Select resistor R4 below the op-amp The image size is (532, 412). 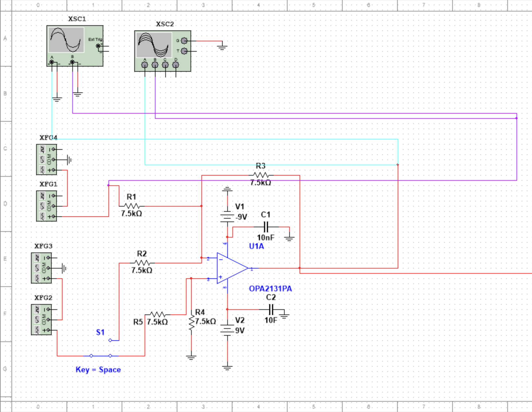pyautogui.click(x=191, y=322)
